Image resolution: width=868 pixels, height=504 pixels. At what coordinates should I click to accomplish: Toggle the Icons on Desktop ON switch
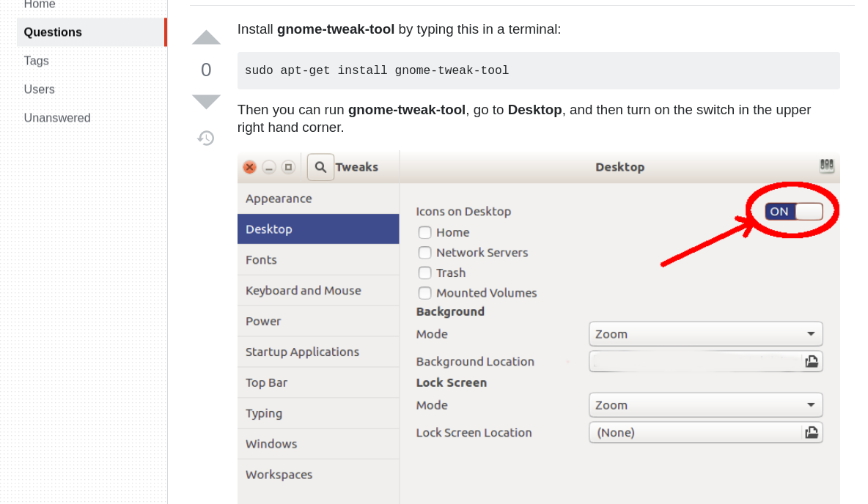pyautogui.click(x=794, y=211)
